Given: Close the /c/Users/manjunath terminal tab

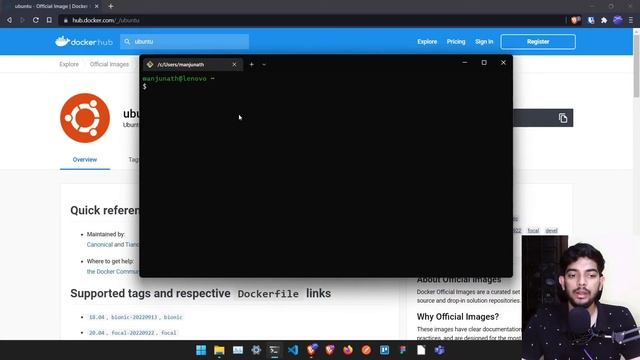Looking at the screenshot, I should pyautogui.click(x=234, y=64).
